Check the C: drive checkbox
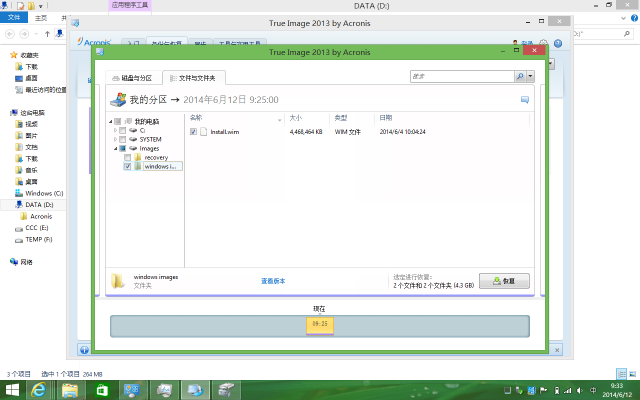The width and height of the screenshot is (640, 400). tap(122, 130)
